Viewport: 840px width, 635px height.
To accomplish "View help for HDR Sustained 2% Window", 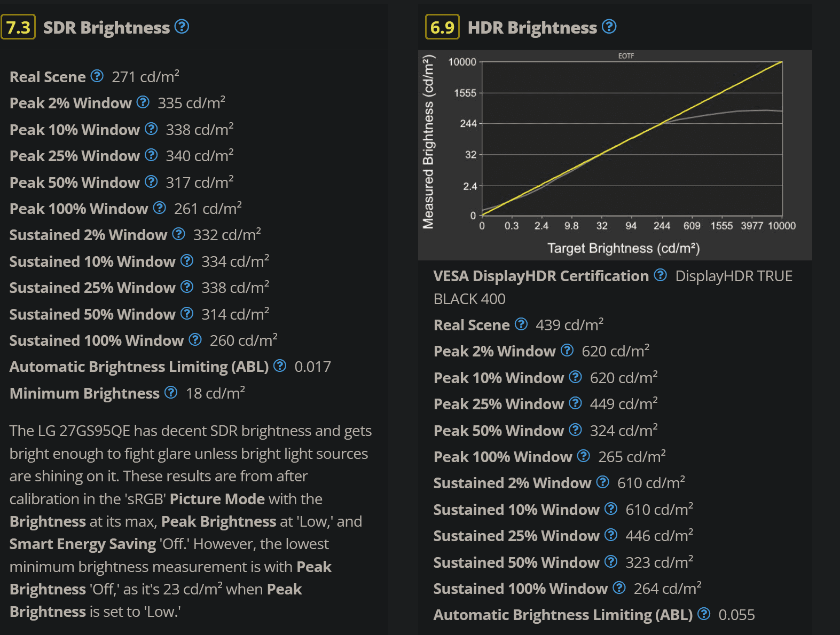I will [603, 482].
